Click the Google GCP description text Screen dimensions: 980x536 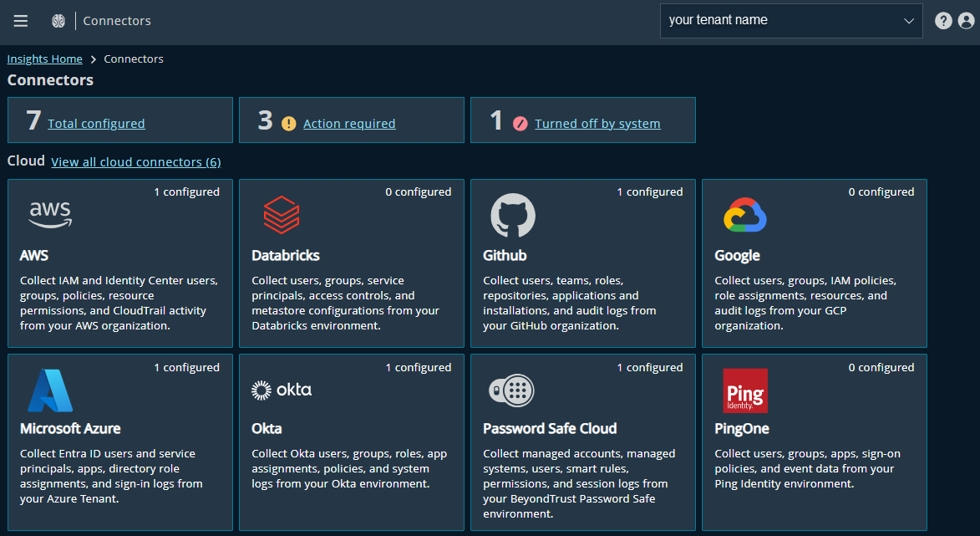pos(805,304)
